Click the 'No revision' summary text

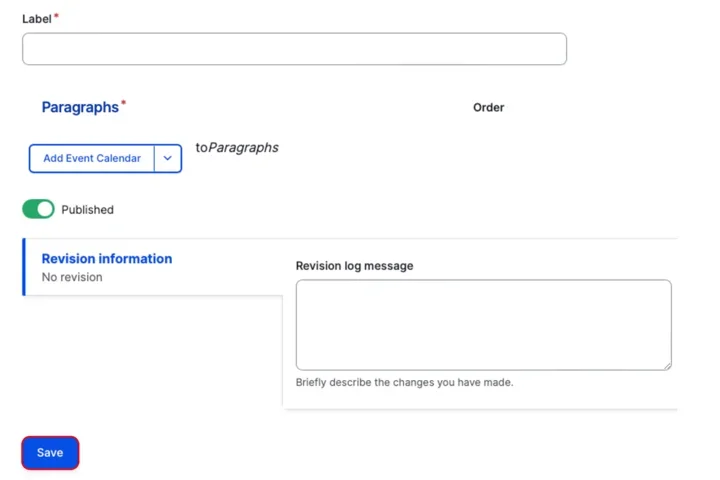coord(72,277)
